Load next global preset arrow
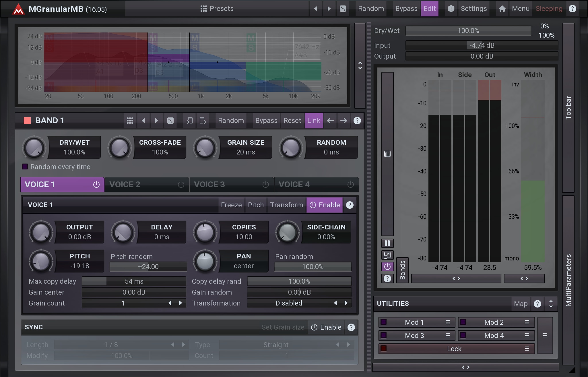 [329, 9]
